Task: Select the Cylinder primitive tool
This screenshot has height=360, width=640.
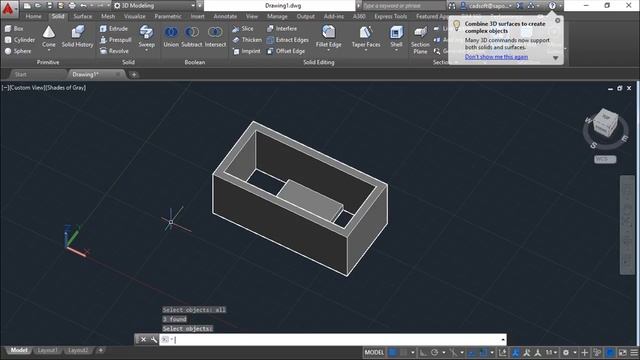Action: click(x=20, y=40)
